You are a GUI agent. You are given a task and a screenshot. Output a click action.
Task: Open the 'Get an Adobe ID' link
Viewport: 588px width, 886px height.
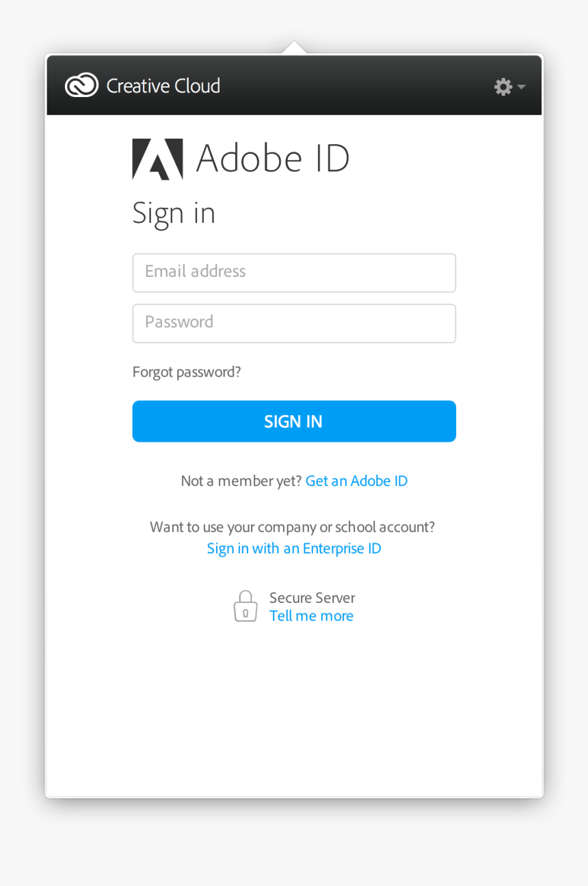click(356, 481)
